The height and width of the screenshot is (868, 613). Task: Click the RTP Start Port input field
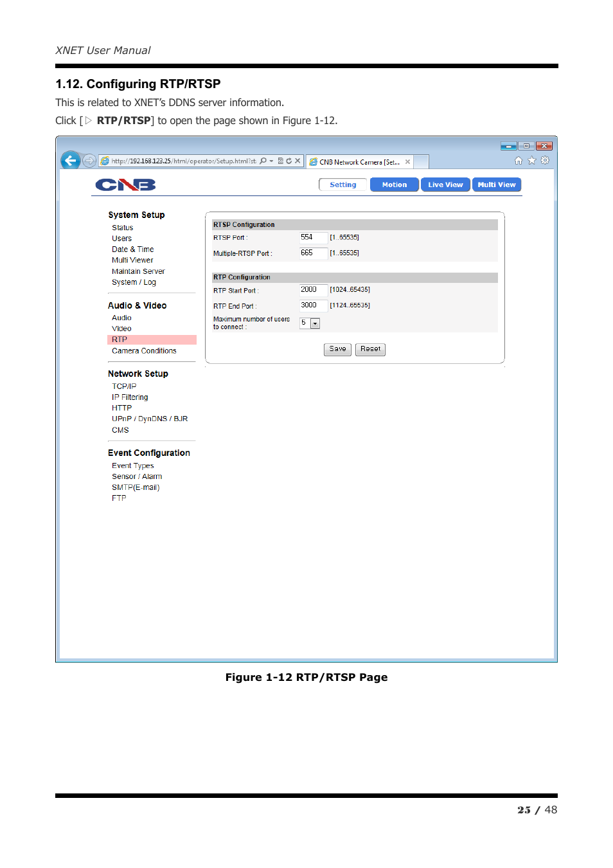(314, 290)
